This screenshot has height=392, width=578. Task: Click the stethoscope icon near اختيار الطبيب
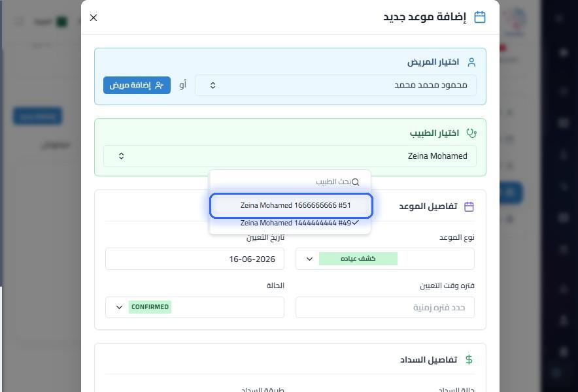coord(471,133)
